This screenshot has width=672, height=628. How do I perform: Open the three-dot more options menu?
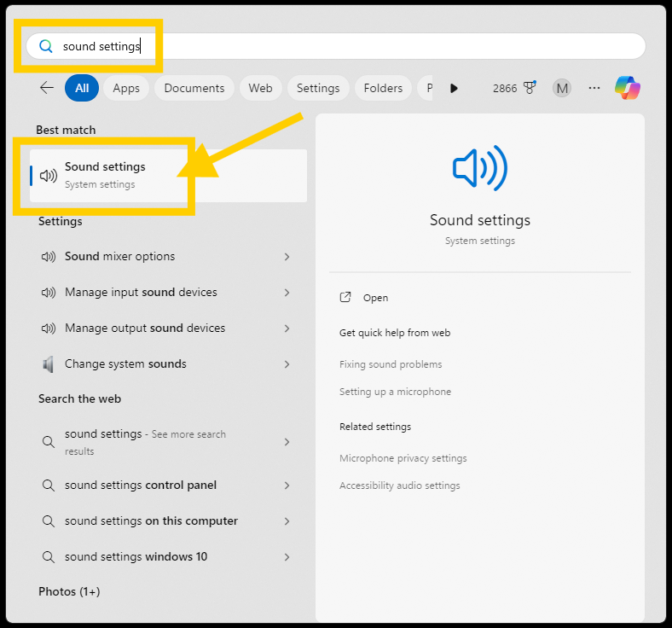pos(594,88)
